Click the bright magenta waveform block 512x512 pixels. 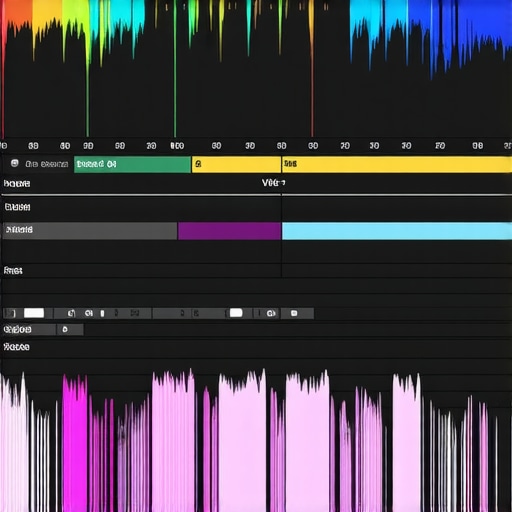click(x=75, y=443)
